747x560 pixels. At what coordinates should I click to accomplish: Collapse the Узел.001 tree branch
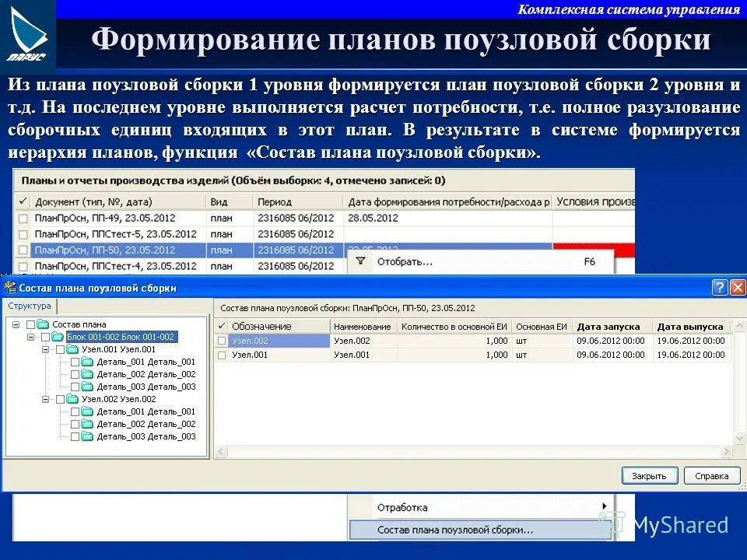[x=44, y=349]
